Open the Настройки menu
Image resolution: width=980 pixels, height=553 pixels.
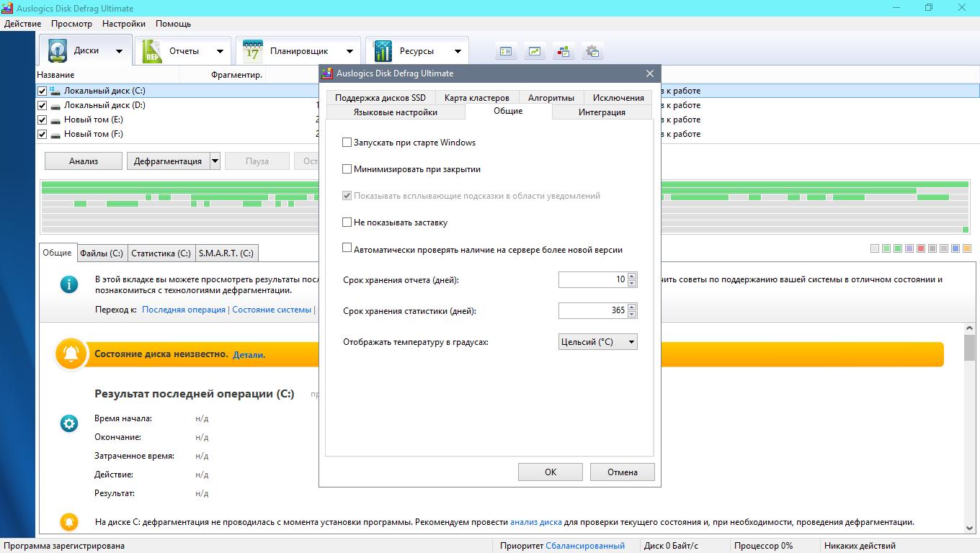[x=124, y=24]
